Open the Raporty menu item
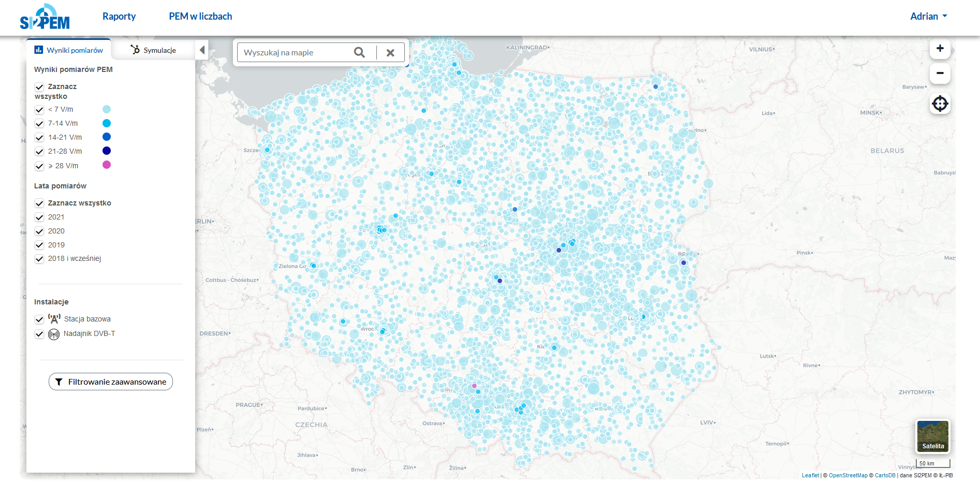The height and width of the screenshot is (483, 980). pyautogui.click(x=119, y=16)
